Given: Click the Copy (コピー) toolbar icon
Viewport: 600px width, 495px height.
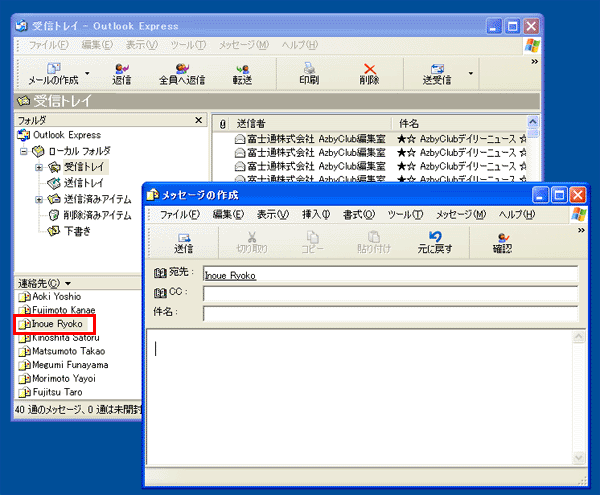Looking at the screenshot, I should (312, 237).
